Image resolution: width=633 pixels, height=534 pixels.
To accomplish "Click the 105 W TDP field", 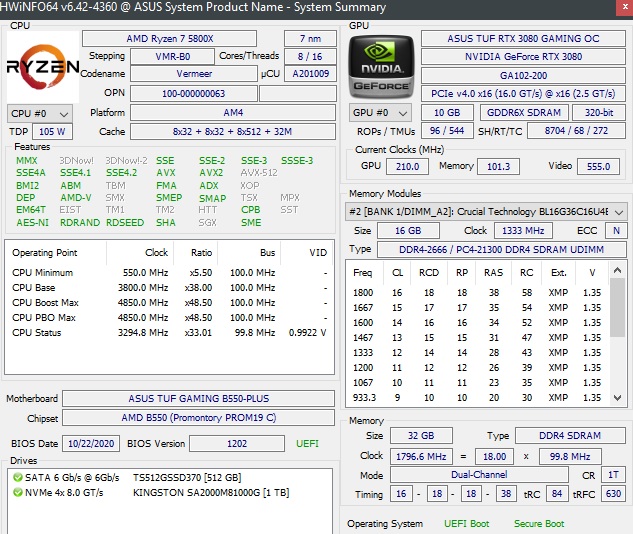I will [x=52, y=132].
